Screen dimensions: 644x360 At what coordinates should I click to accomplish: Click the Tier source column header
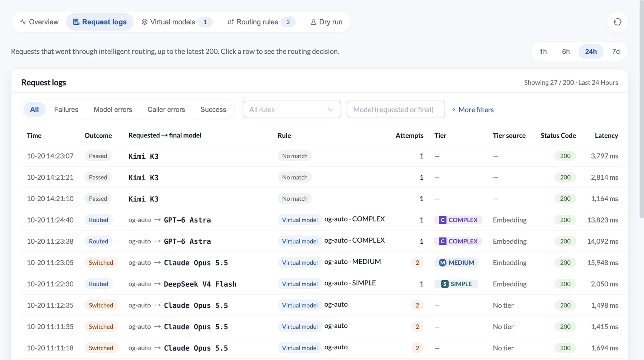(x=509, y=135)
